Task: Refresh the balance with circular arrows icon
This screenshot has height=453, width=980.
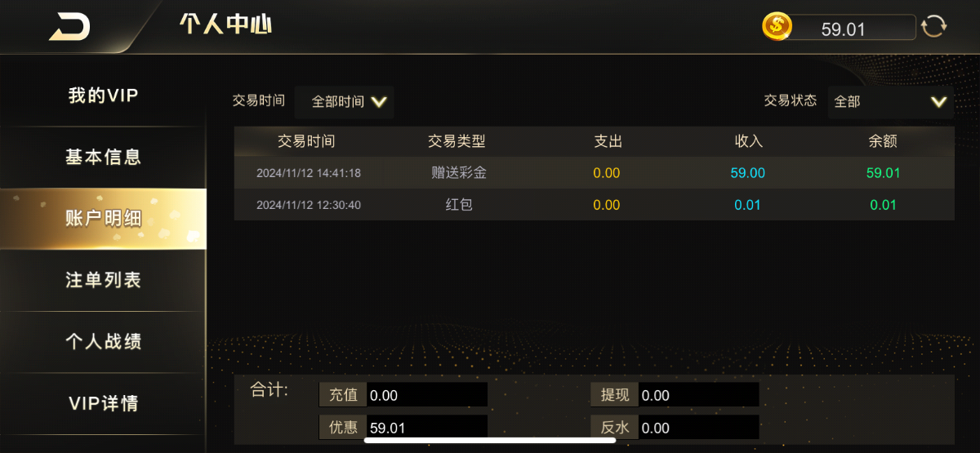Action: (933, 27)
